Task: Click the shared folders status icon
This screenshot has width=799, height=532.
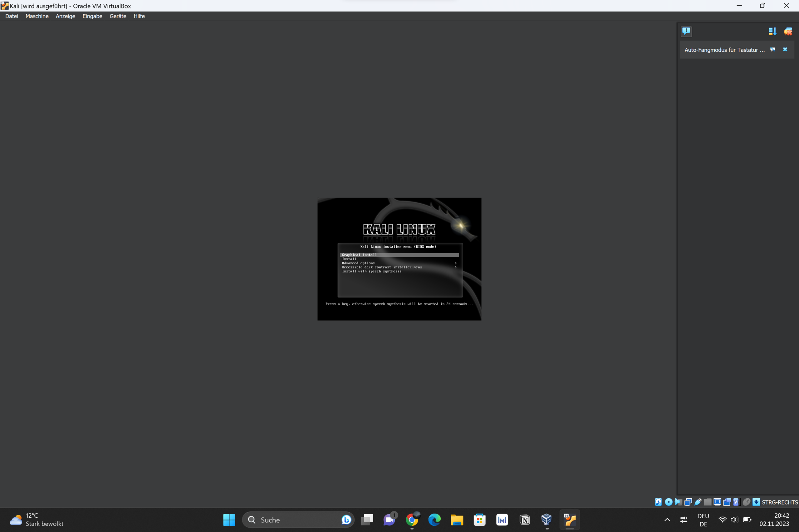Action: pos(708,502)
